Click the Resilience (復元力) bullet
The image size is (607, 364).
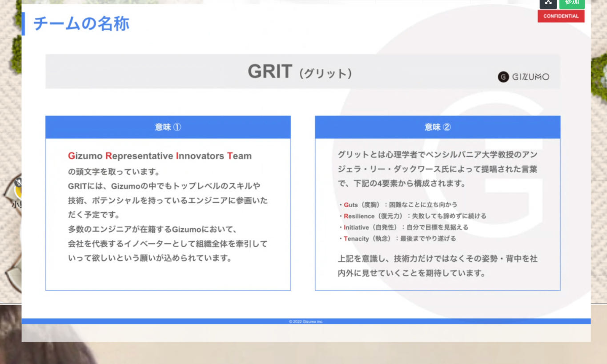point(413,216)
